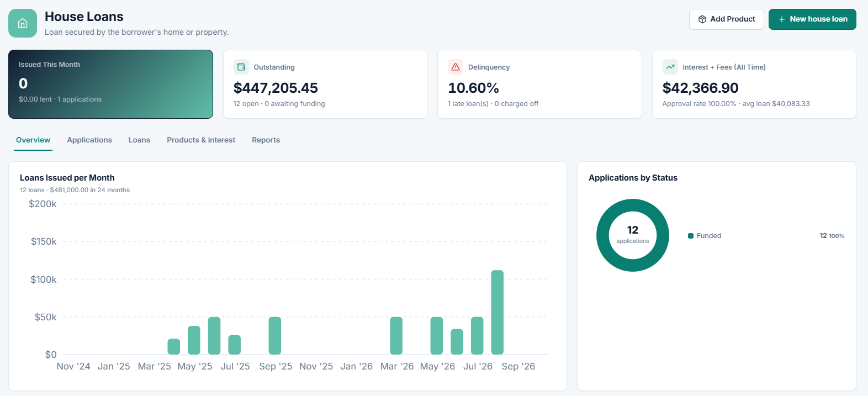Switch to the Applications tab
The image size is (868, 396).
pos(89,140)
